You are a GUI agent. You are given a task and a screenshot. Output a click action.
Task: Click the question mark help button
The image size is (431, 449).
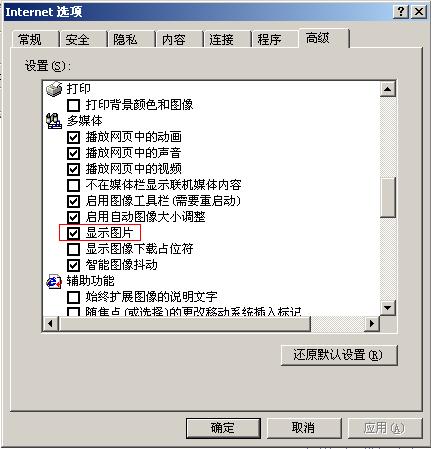click(x=401, y=12)
